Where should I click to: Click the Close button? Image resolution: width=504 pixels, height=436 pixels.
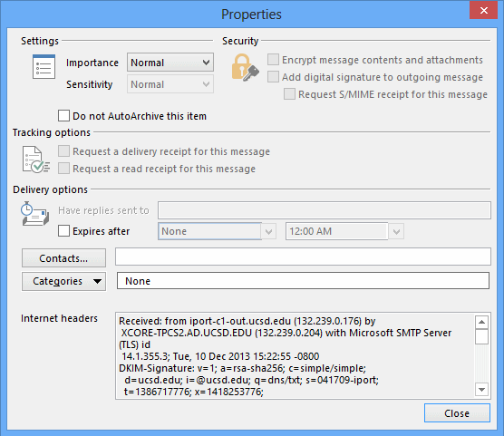(457, 413)
